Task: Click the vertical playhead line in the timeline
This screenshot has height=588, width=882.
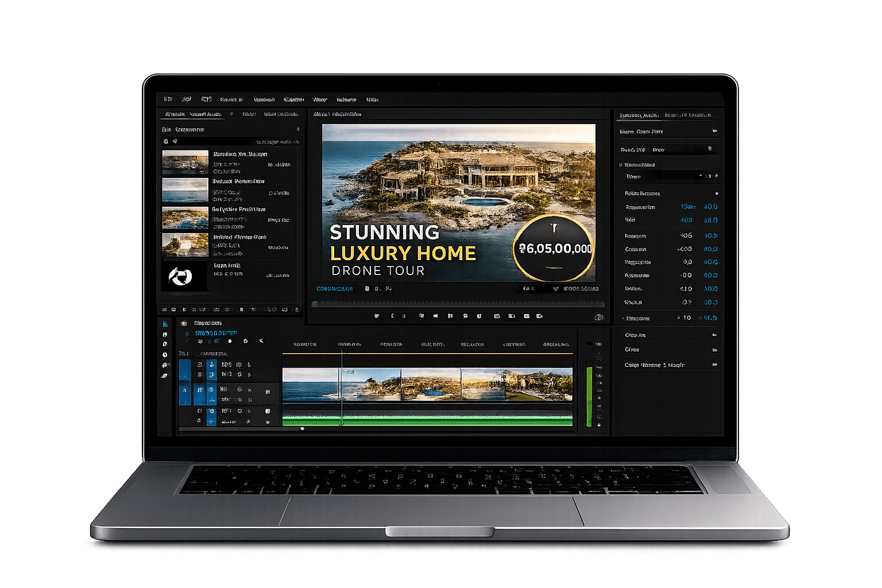Action: [x=342, y=389]
